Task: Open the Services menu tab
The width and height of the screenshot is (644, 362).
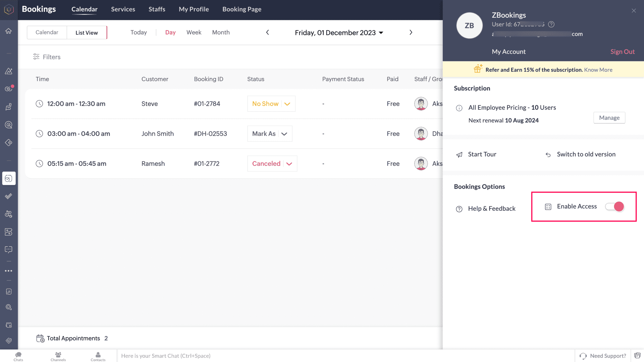Action: (x=123, y=9)
